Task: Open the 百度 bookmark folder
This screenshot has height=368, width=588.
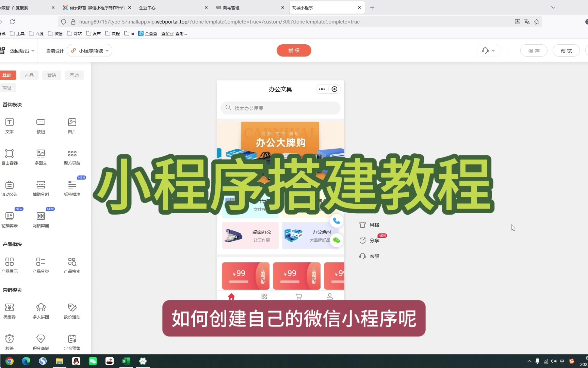Action: 36,33
